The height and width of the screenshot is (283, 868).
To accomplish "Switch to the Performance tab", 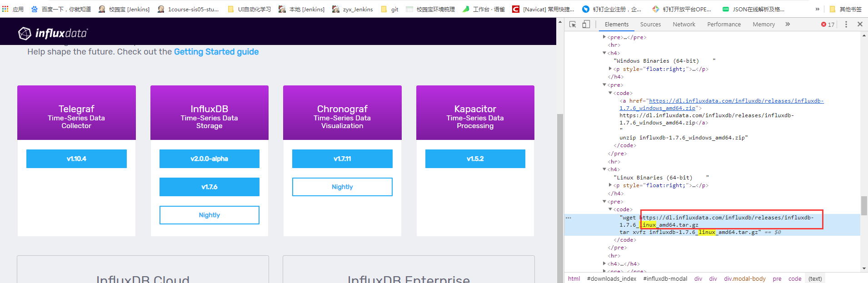I will pos(724,25).
